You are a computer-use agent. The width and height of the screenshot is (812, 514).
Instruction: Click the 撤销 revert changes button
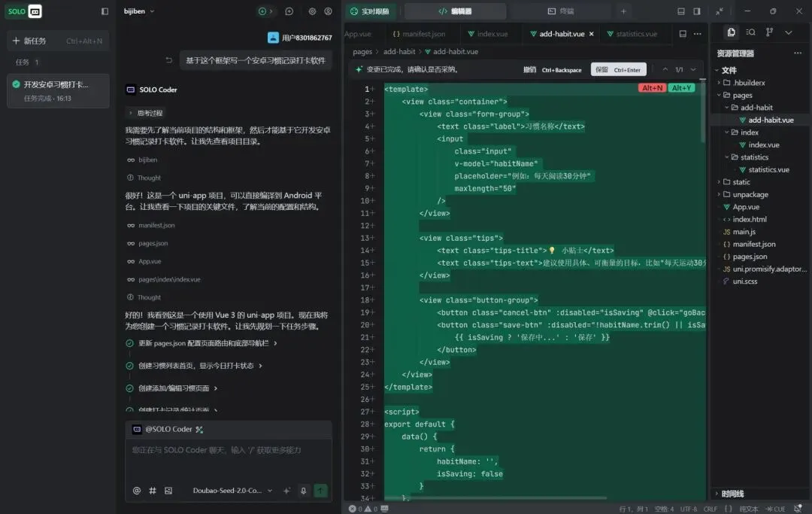point(552,70)
